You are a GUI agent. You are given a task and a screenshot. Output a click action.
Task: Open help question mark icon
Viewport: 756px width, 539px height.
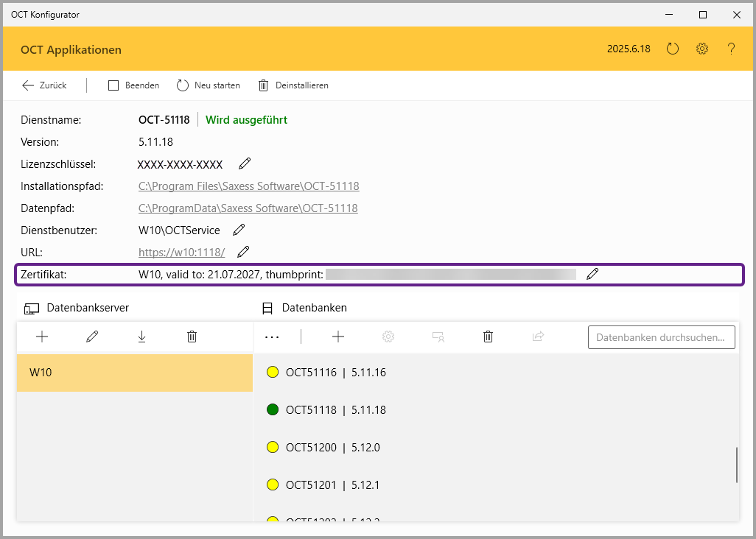[731, 49]
